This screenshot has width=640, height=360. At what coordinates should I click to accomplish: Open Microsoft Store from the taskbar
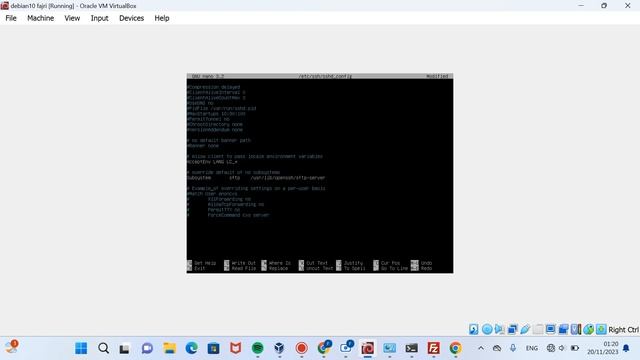213,348
